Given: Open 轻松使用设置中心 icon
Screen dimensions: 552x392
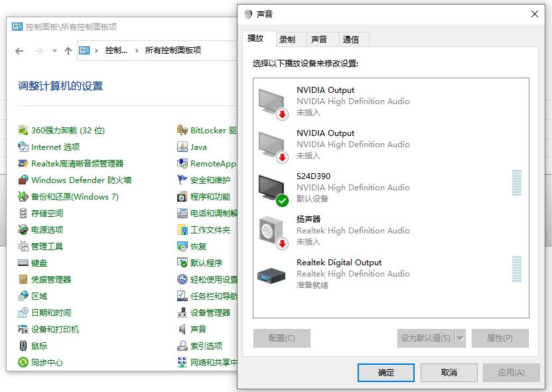Looking at the screenshot, I should point(182,279).
